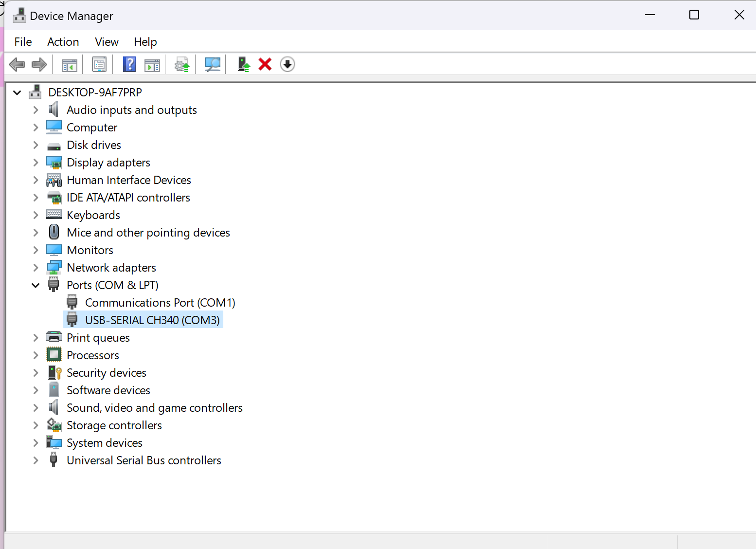Click the blue question mark Help icon
Image resolution: width=756 pixels, height=549 pixels.
point(129,64)
